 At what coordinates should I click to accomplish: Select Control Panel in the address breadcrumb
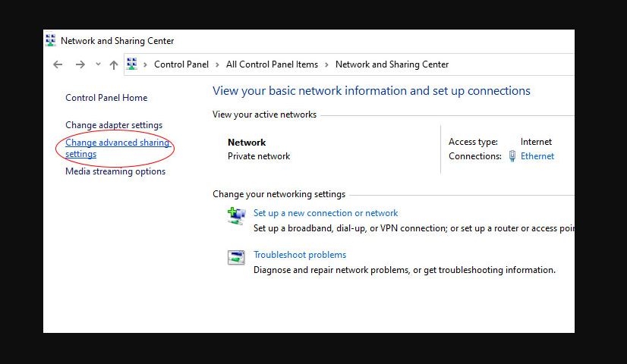pos(181,64)
